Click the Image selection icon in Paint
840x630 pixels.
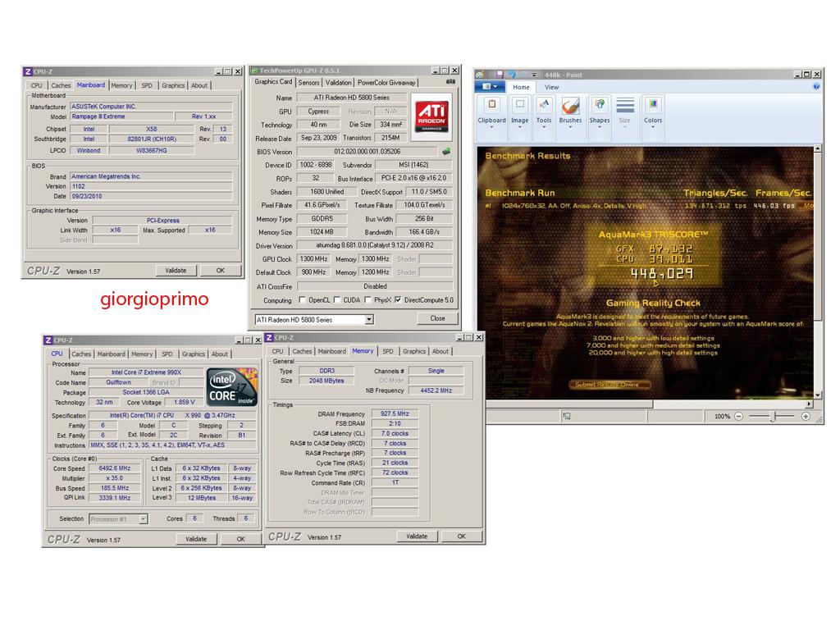coord(519,104)
